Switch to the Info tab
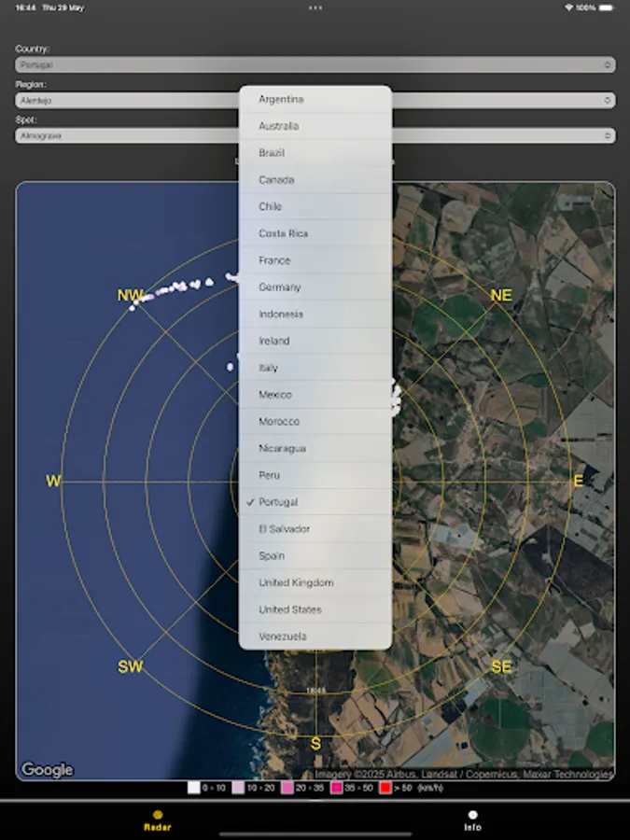The width and height of the screenshot is (630, 840). point(472,820)
